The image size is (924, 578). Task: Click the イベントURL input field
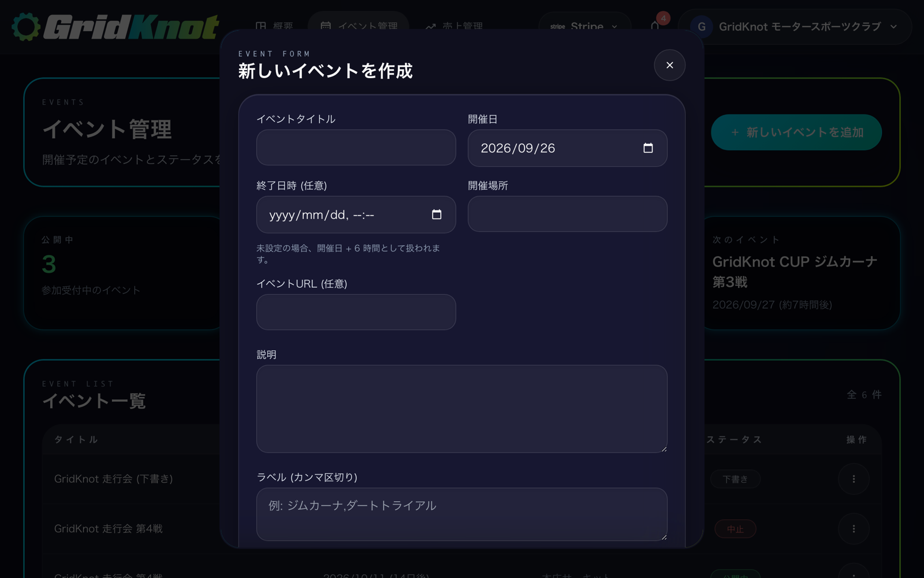point(356,312)
